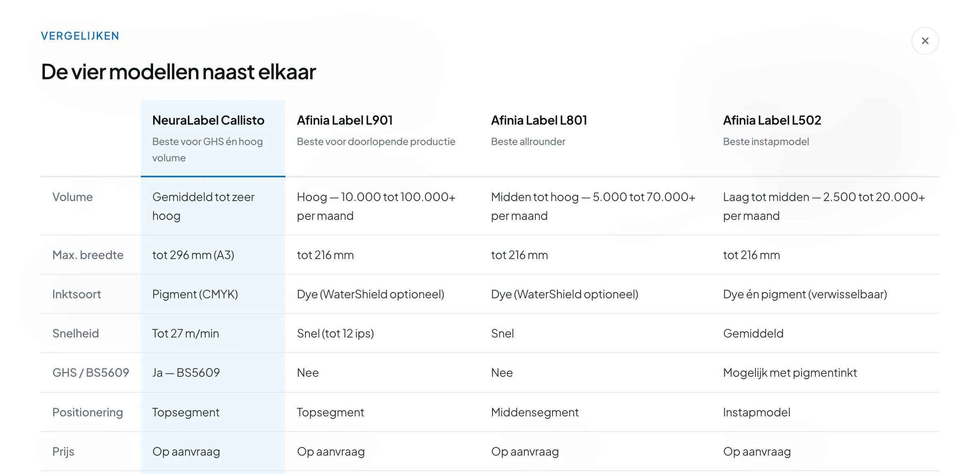Click the 'Beste allrounder' subtitle

tap(528, 141)
